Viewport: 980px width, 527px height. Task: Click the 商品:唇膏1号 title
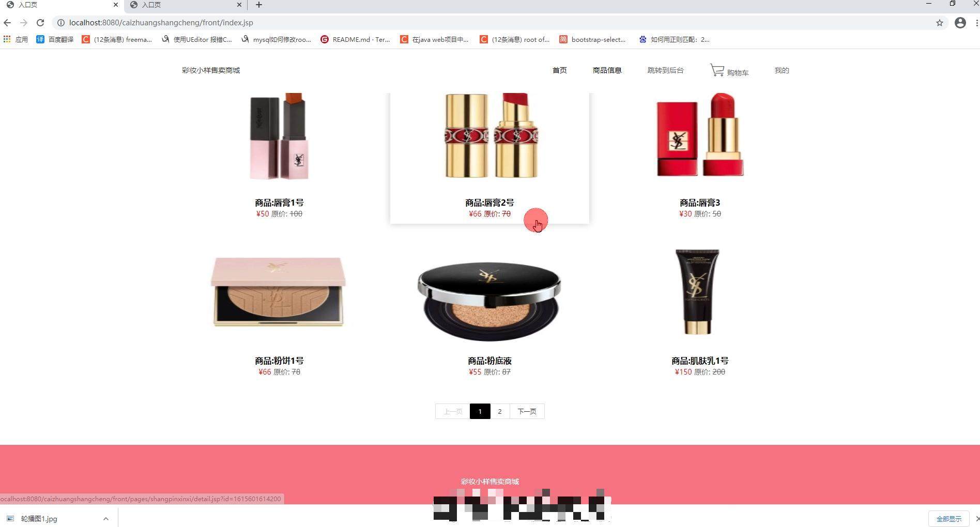click(279, 203)
